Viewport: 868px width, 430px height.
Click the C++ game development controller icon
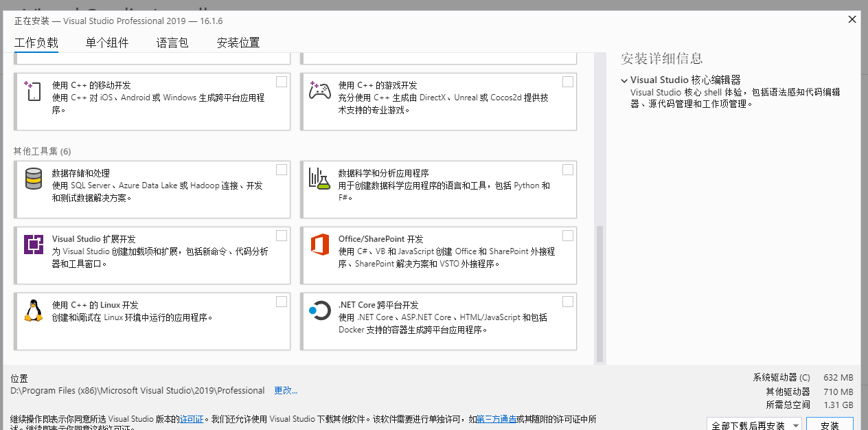click(x=319, y=90)
